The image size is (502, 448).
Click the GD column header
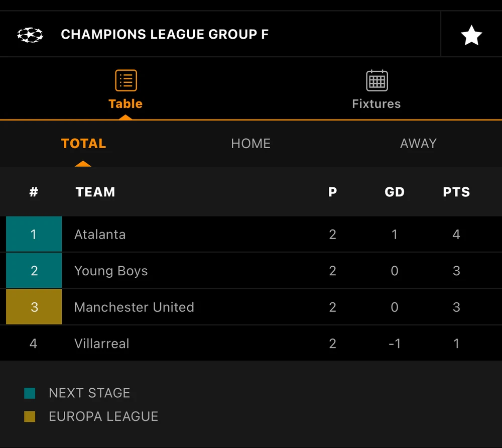[x=394, y=192]
